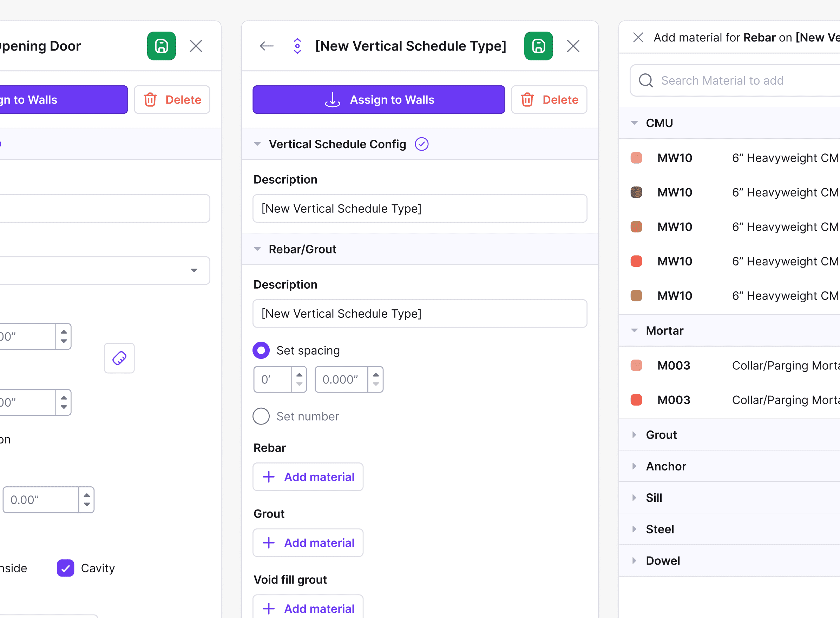This screenshot has width=840, height=618.
Task: Click the trash Delete button in Vertical Schedule panel
Action: [x=549, y=99]
